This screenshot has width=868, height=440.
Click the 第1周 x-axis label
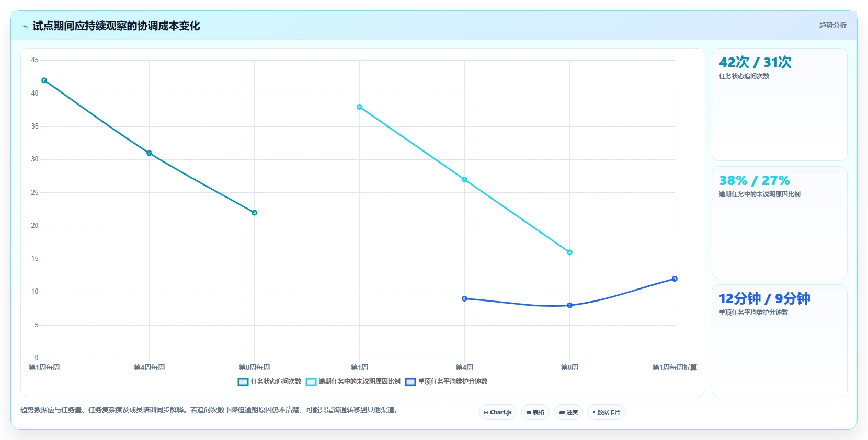[360, 367]
